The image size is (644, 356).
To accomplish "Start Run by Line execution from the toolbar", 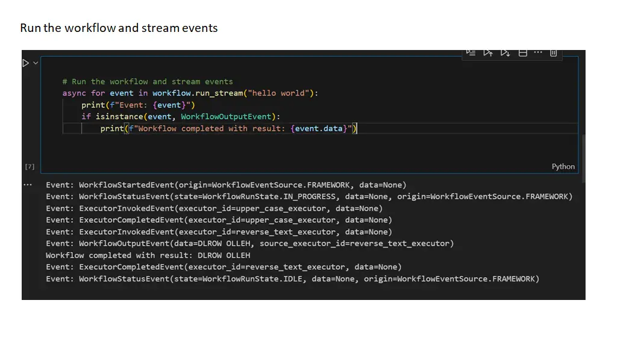I will pos(470,53).
